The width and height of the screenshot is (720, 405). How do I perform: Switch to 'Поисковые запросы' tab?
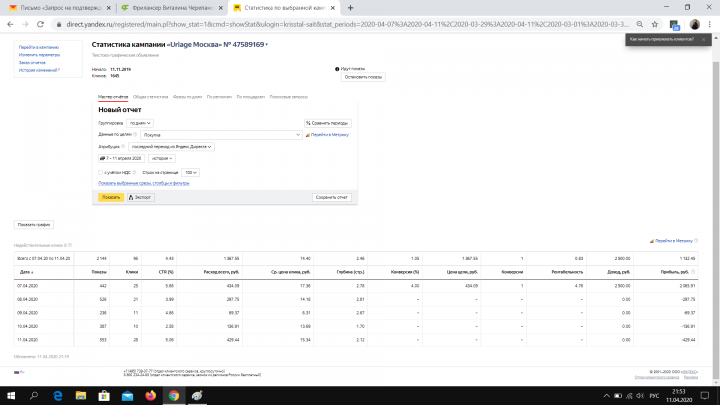[289, 97]
